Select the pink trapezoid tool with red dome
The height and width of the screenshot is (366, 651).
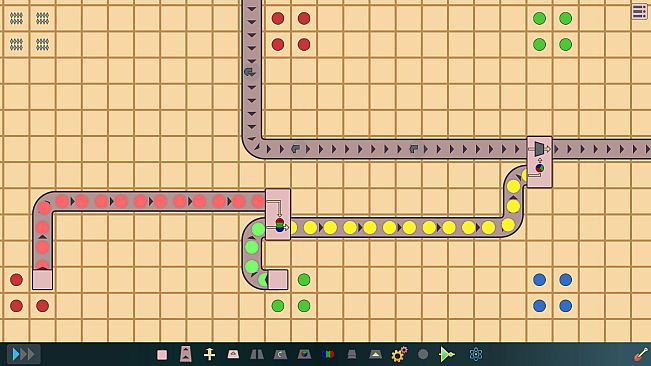coord(233,354)
